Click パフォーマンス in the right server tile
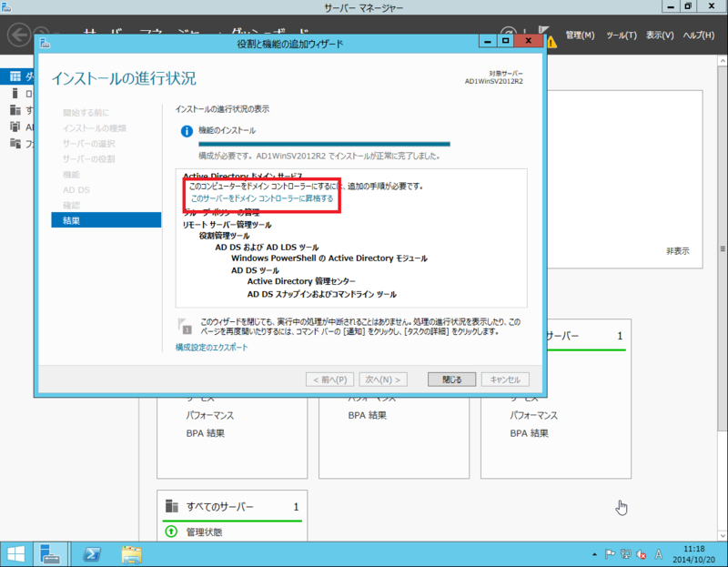This screenshot has height=567, width=728. tap(533, 415)
